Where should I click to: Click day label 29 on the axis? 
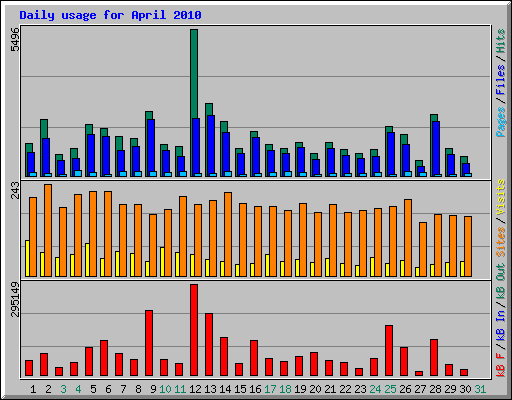[450, 389]
